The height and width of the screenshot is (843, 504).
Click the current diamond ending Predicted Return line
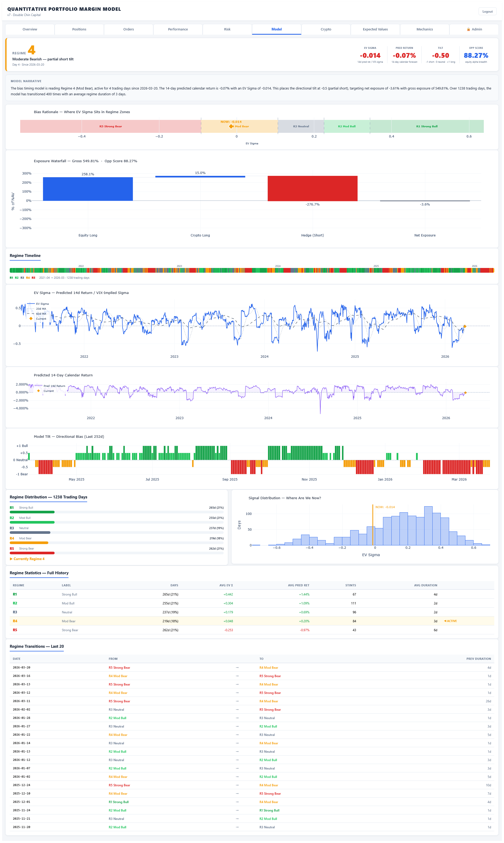coord(465,392)
